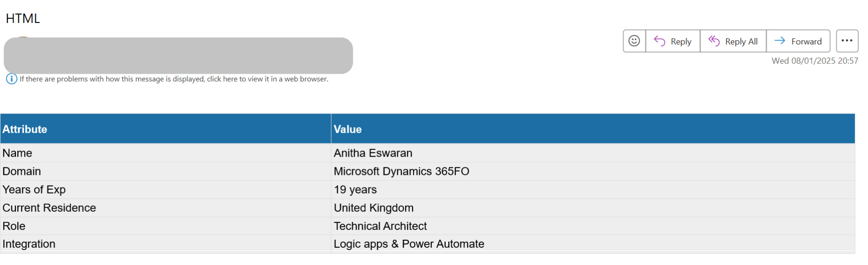Click the greyed-out sender details block
The width and height of the screenshot is (868, 265).
click(x=178, y=56)
